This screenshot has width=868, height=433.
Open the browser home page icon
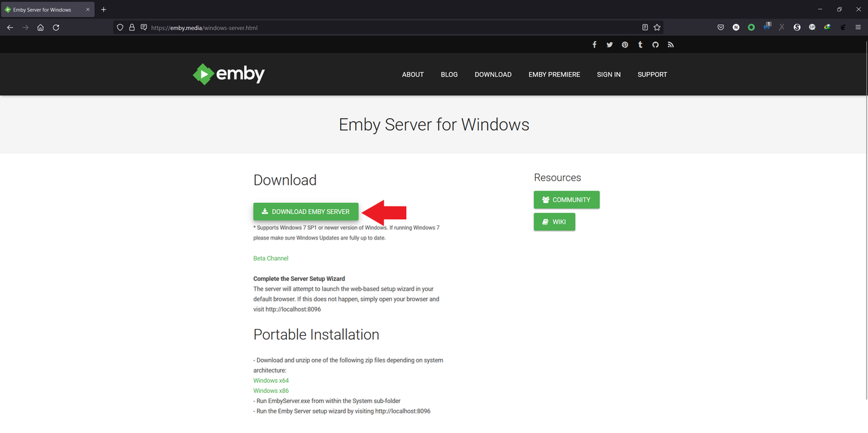[41, 28]
